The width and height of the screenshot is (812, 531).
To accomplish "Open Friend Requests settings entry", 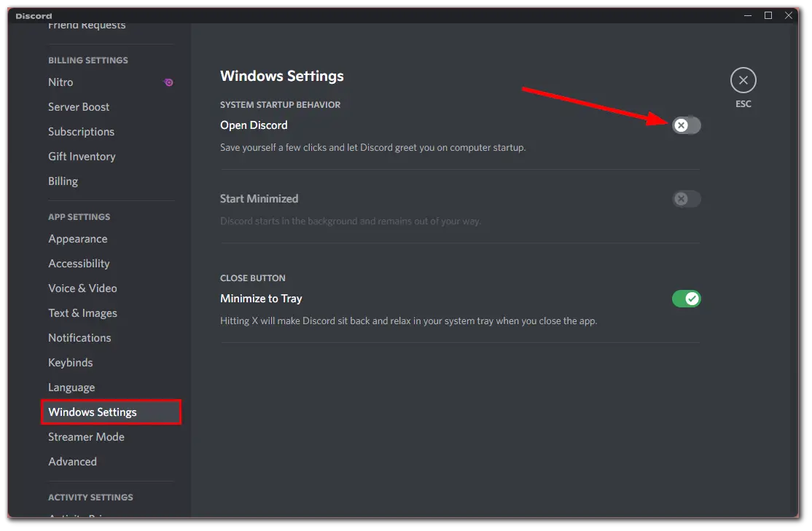I will (87, 25).
